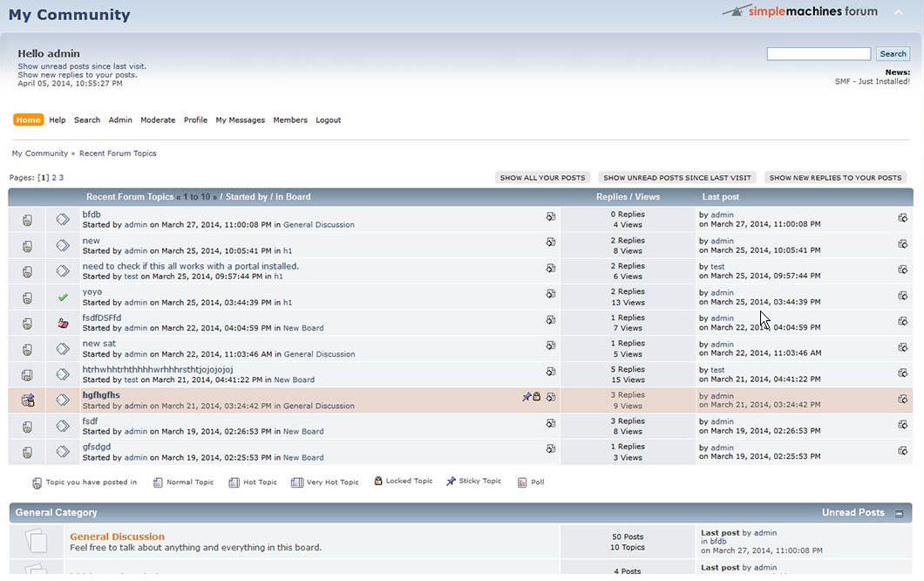This screenshot has height=581, width=924.
Task: Click the last-post icon beside the fsdfDSFfd topic title
Action: [550, 319]
